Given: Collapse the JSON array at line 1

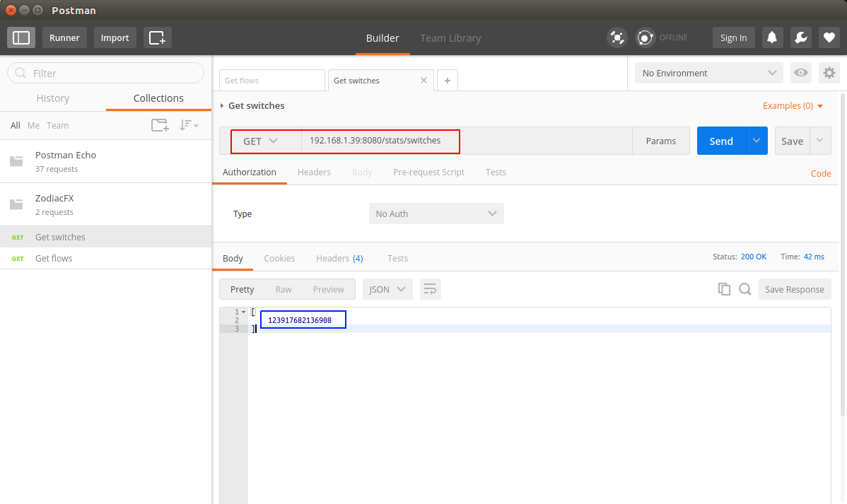Looking at the screenshot, I should tap(244, 312).
